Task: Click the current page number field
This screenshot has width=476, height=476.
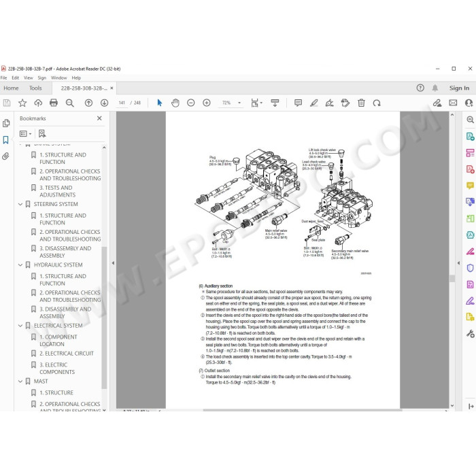Action: (122, 103)
